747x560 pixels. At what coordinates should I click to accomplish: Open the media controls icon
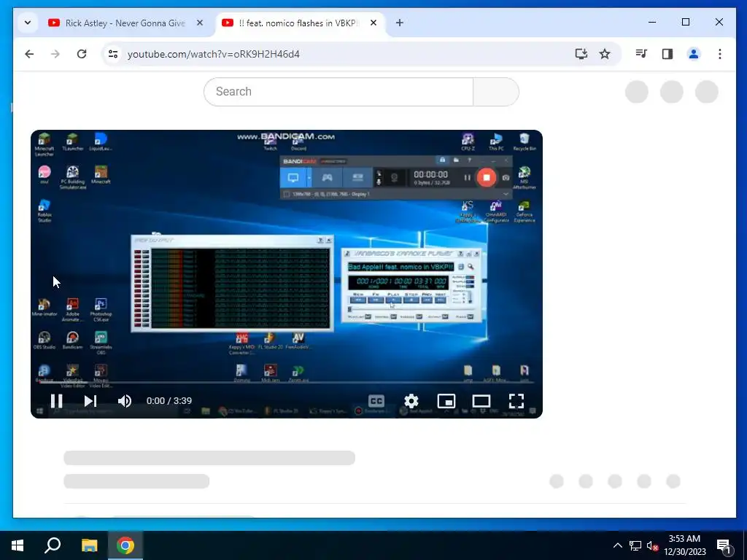(641, 54)
